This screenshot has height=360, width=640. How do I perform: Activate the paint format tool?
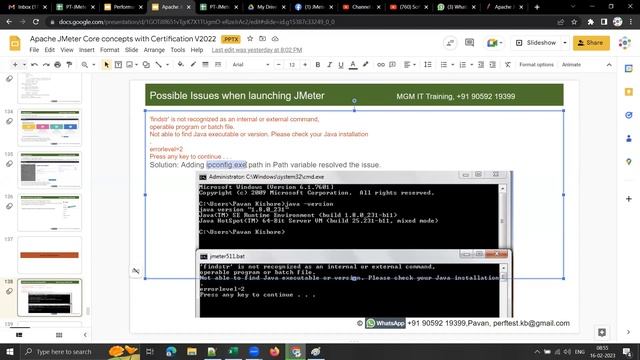[69, 64]
